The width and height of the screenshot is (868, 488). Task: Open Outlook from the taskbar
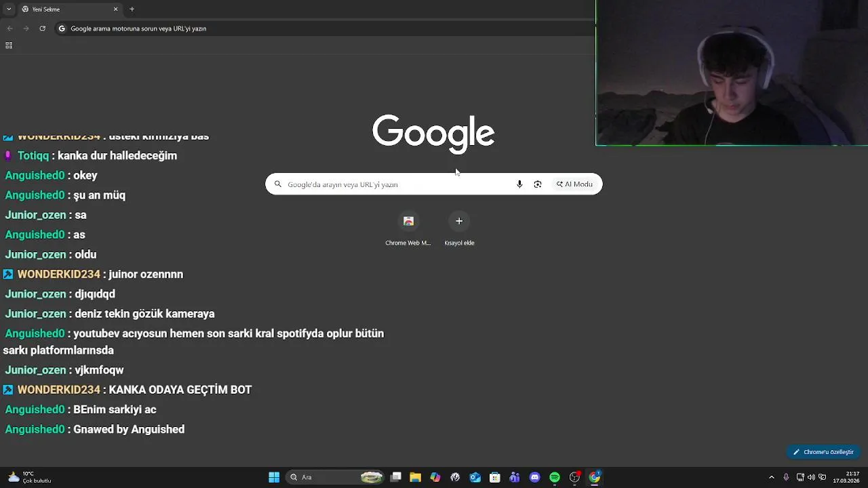coord(475,477)
